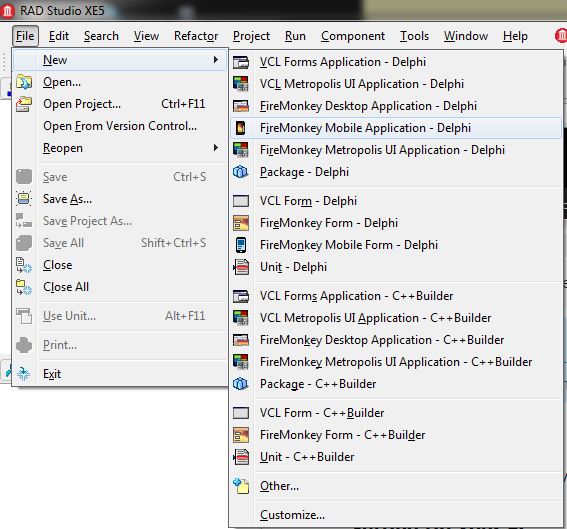Click the Close All icon in File menu

(24, 287)
